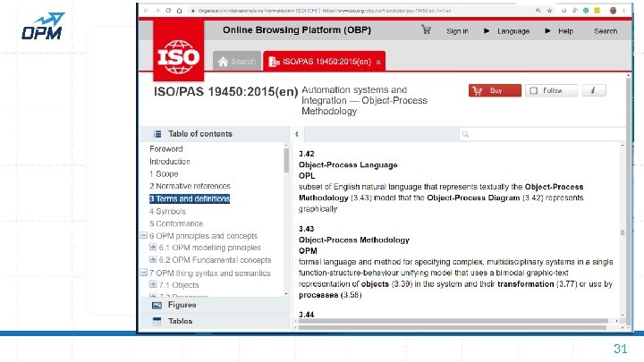This screenshot has height=362, width=644.
Task: Click the browser back arrow
Action: pos(146,11)
